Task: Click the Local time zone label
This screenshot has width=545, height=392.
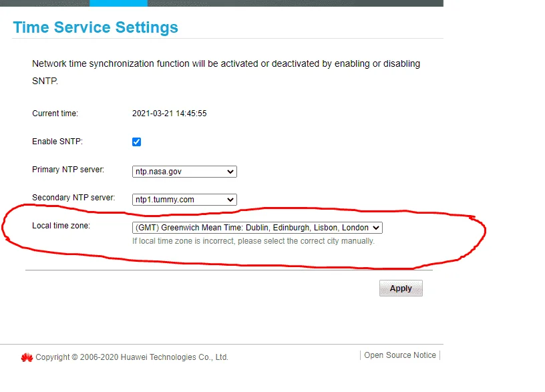Action: coord(61,226)
